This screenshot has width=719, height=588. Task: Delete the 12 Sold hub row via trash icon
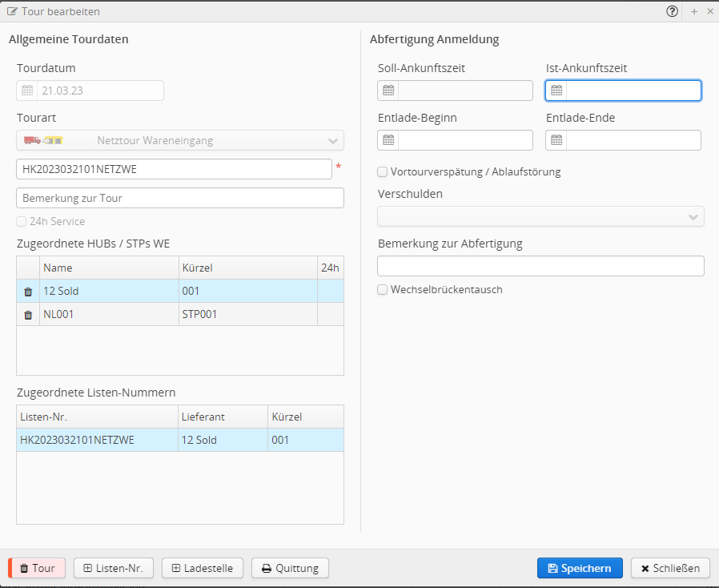click(x=28, y=292)
